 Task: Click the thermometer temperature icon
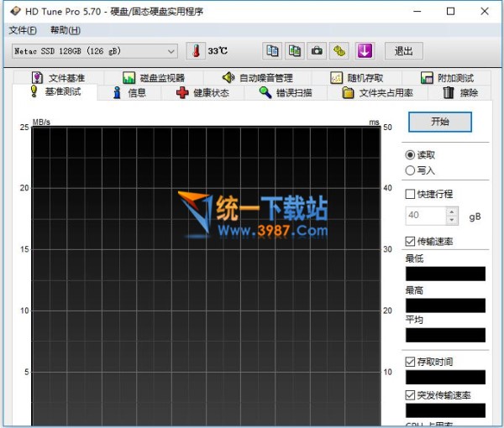[196, 50]
